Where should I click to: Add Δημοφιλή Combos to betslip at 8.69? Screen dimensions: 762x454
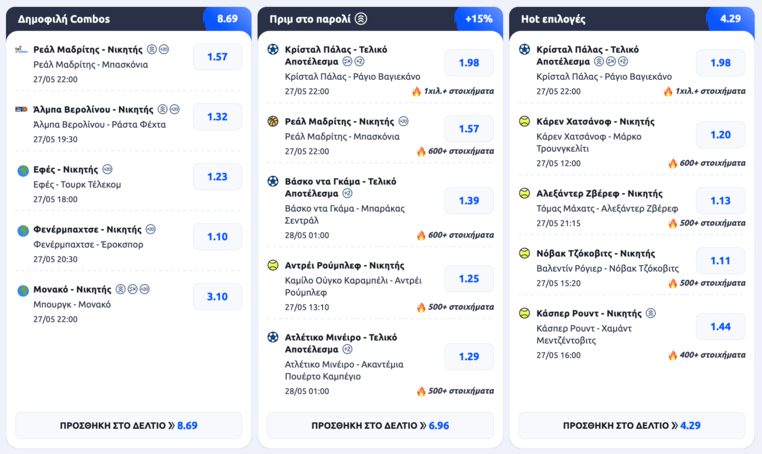point(129,425)
